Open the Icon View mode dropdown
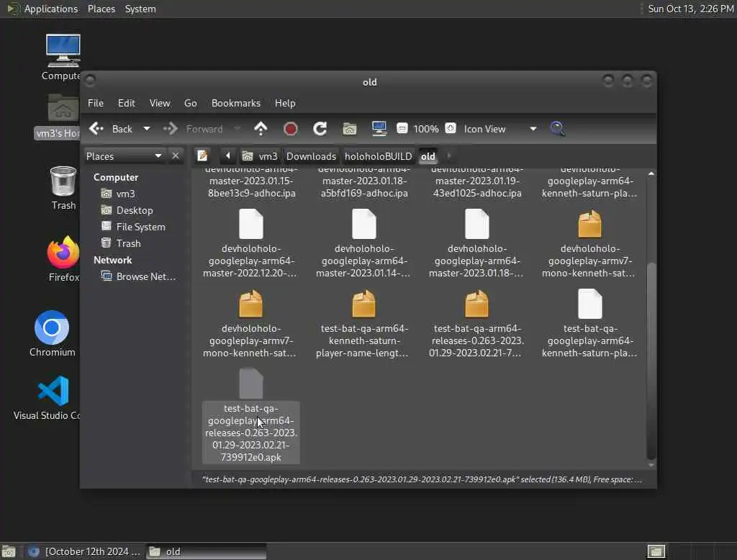 coord(499,129)
